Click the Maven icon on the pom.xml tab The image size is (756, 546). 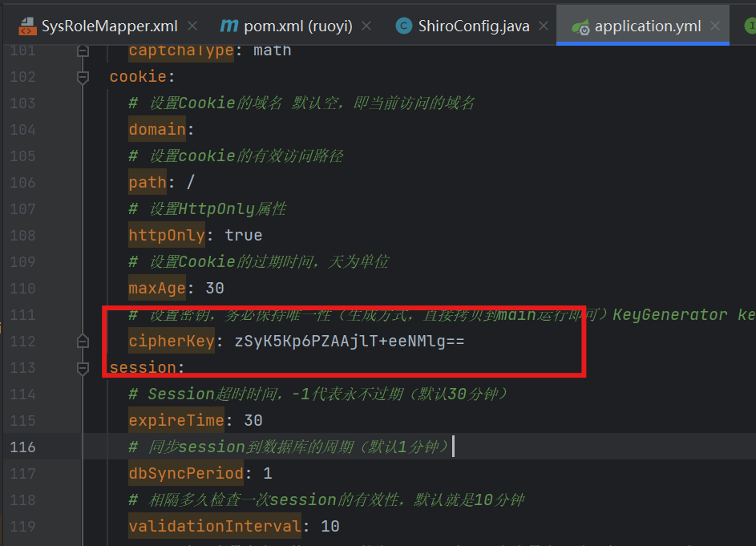[x=229, y=26]
